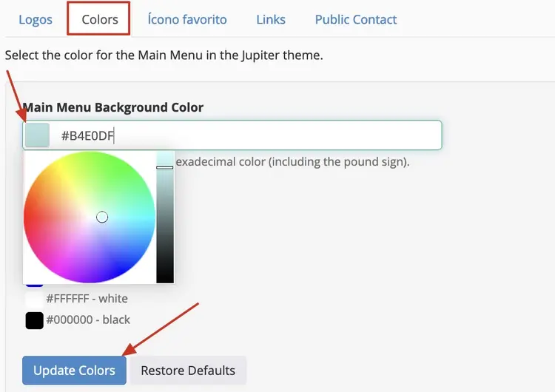
Task: Open the Logos tab
Action: tap(36, 19)
